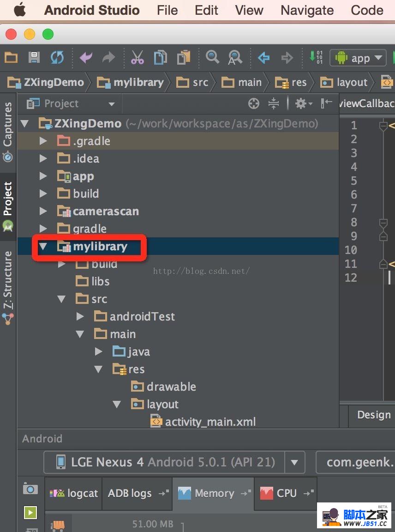Click src in the breadcrumb bar

point(192,82)
